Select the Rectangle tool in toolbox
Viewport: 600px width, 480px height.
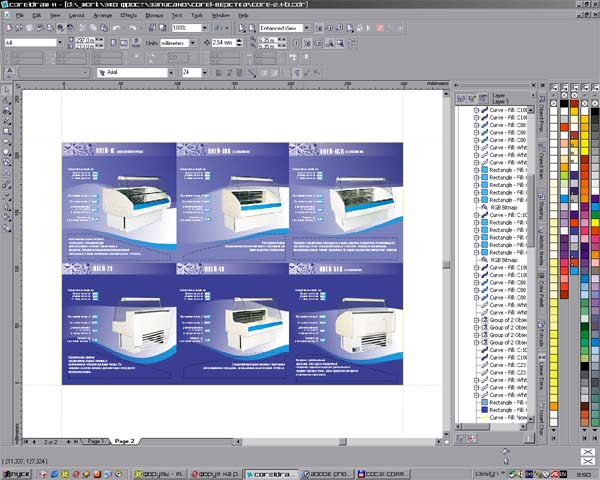tap(6, 132)
